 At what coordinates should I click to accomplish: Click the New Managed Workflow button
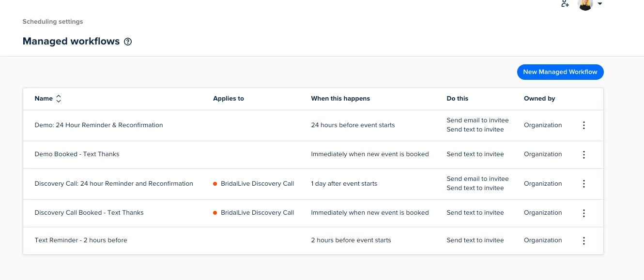(x=560, y=72)
